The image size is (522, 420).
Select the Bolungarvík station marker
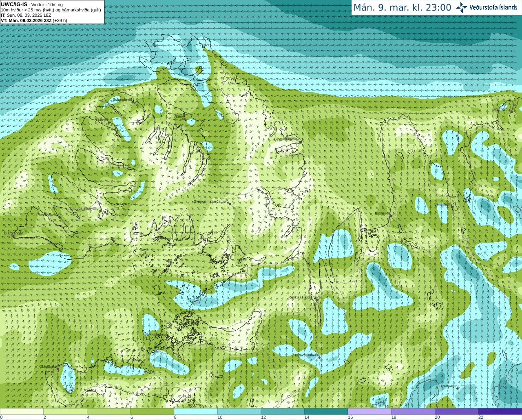pos(133,102)
